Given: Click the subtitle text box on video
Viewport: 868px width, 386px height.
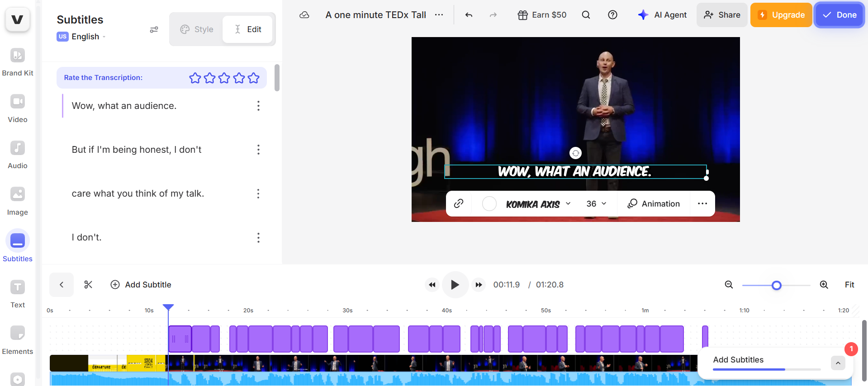Looking at the screenshot, I should pyautogui.click(x=575, y=172).
